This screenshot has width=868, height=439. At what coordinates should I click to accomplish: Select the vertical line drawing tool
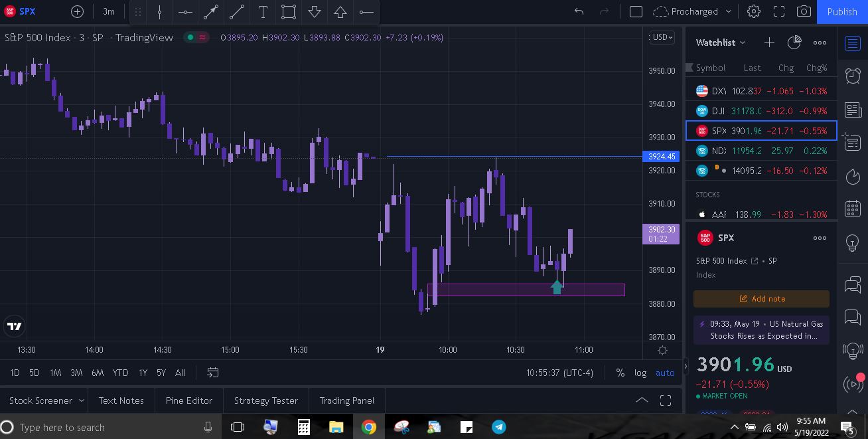(159, 11)
